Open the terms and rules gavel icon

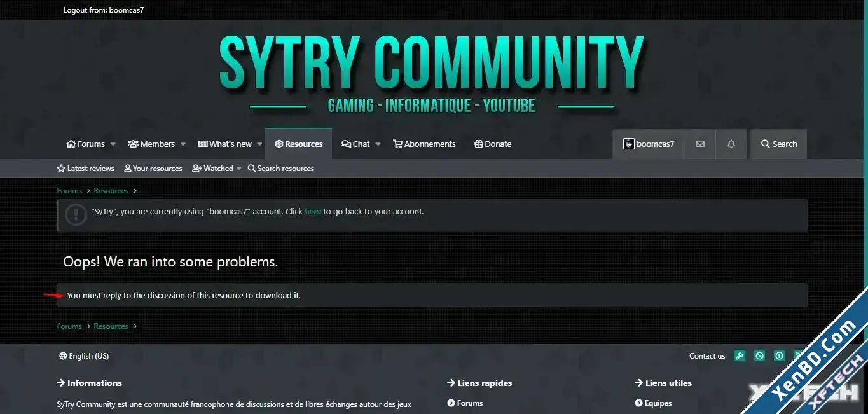tap(740, 356)
